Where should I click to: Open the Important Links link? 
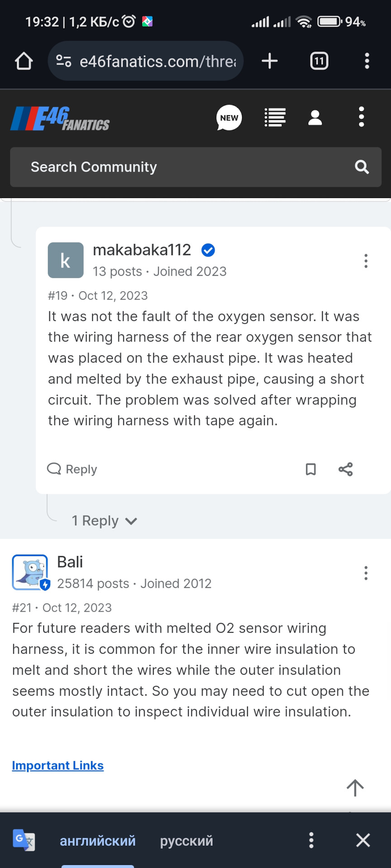click(58, 765)
